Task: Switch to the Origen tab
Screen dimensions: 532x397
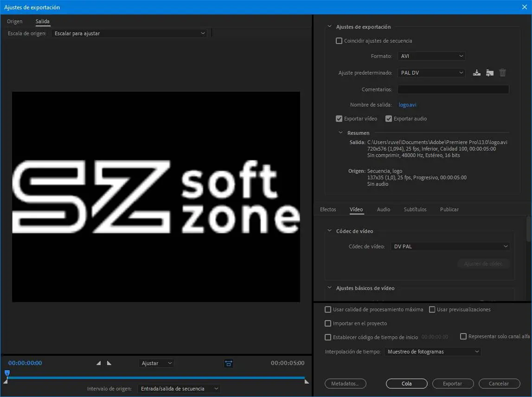Action: [x=14, y=21]
